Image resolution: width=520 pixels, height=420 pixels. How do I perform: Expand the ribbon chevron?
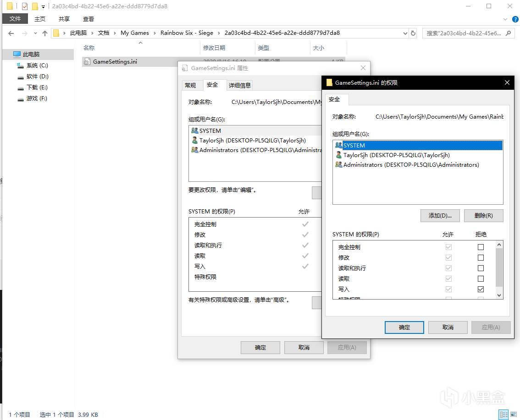tap(505, 19)
